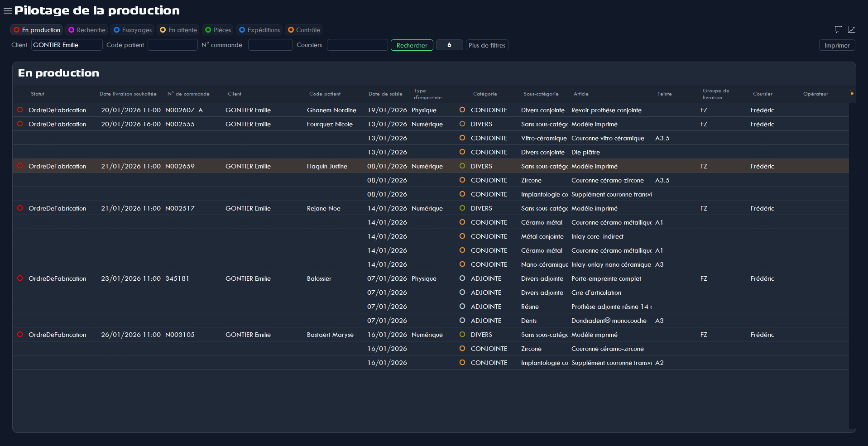
Task: Open the Client combo box showing GONTIER Emilie
Action: click(x=67, y=45)
